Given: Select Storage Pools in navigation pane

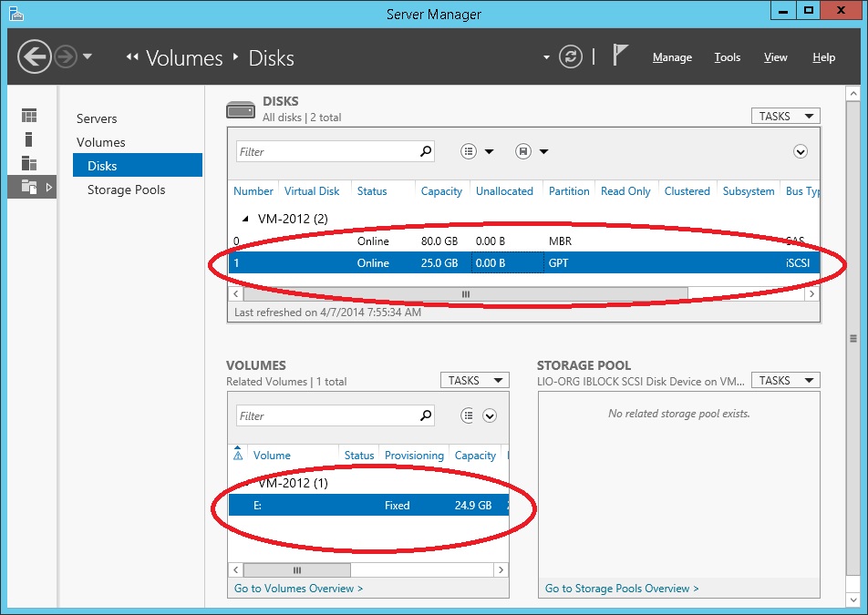Looking at the screenshot, I should pos(126,190).
